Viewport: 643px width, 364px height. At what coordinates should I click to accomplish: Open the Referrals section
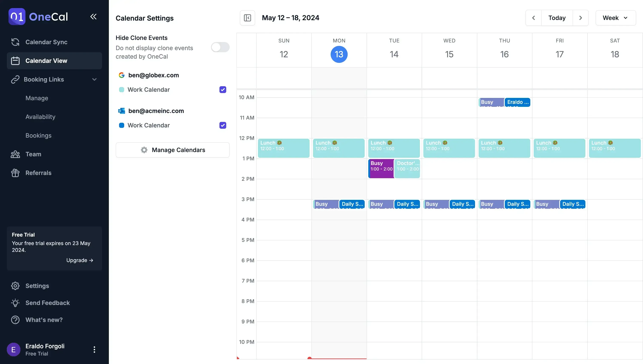point(38,173)
